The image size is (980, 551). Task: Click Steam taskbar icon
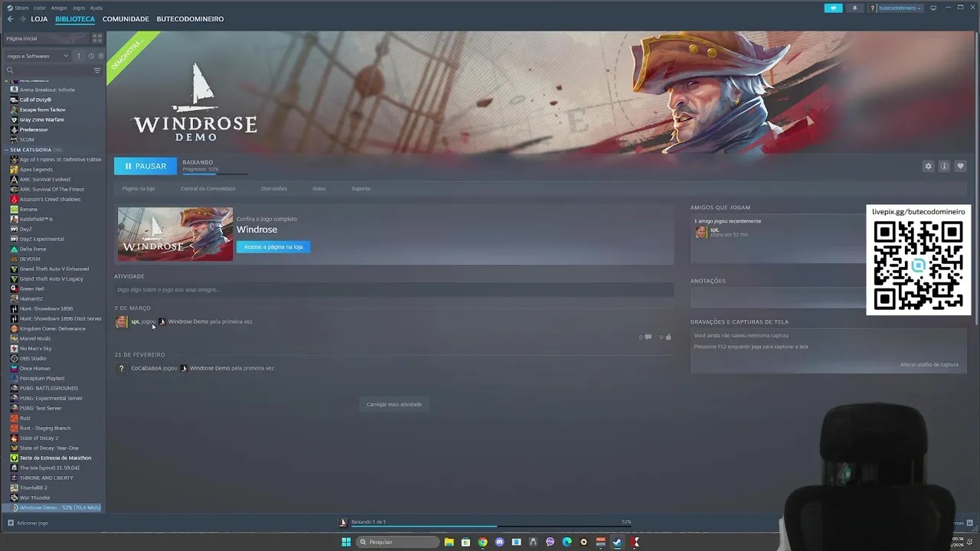coord(617,542)
